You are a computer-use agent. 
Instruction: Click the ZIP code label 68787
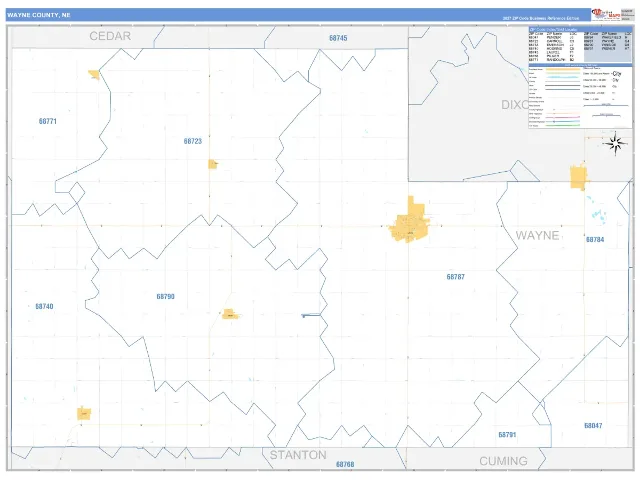[456, 277]
